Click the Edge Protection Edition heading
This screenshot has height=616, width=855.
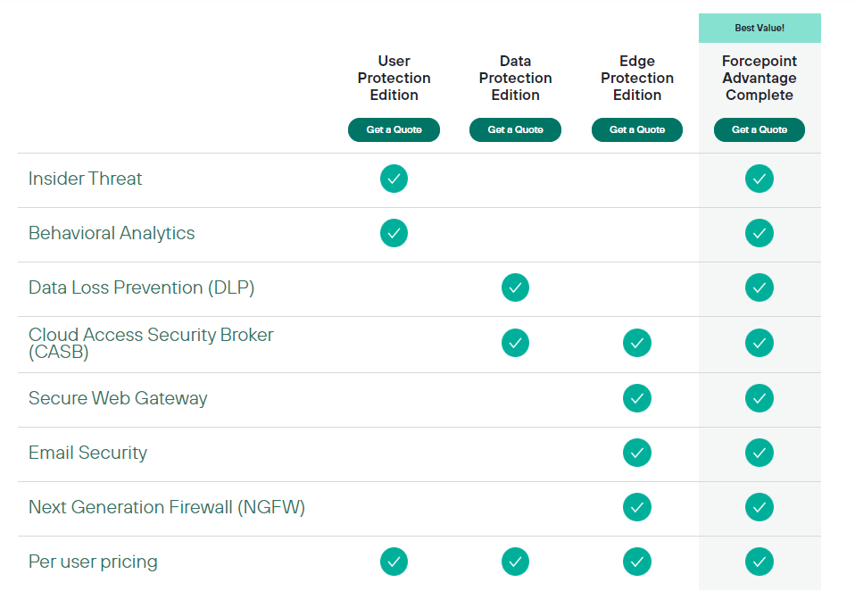coord(637,78)
